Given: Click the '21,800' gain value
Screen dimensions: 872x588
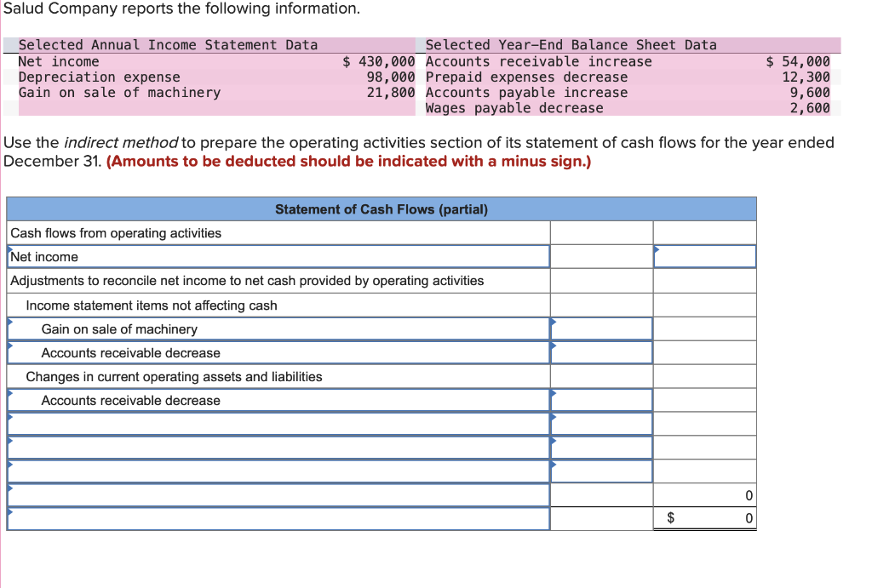Looking at the screenshot, I should pyautogui.click(x=391, y=92).
